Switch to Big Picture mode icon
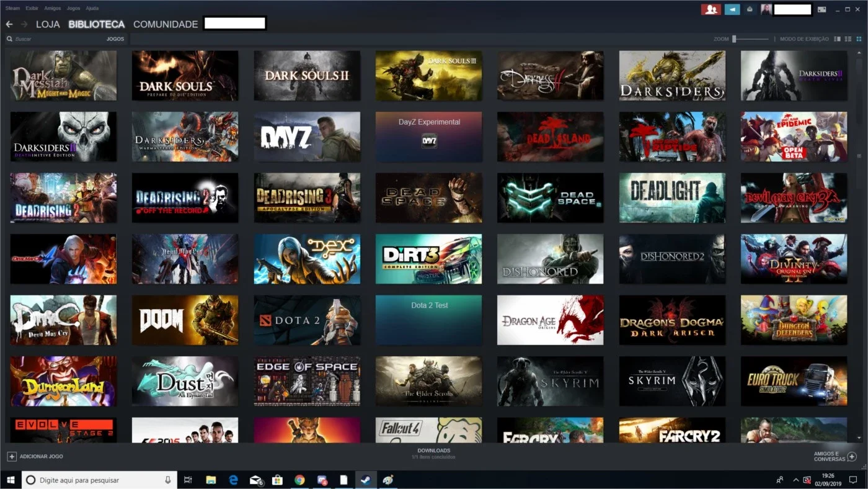Screen dimensions: 868x489 click(821, 9)
